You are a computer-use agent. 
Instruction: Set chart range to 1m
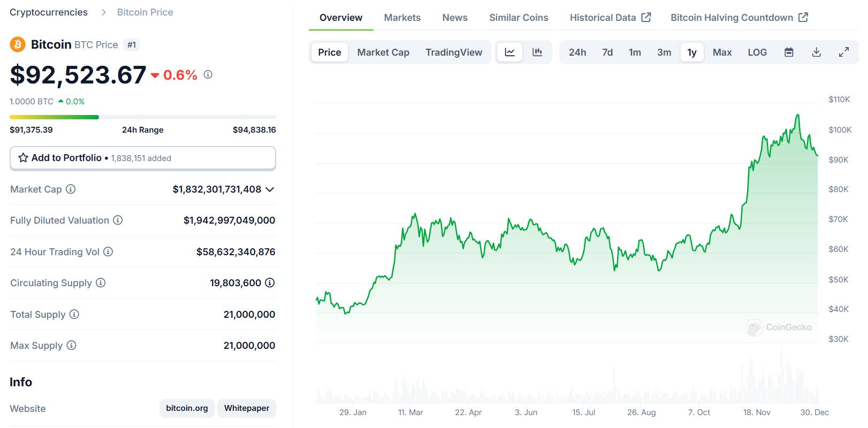(x=635, y=52)
